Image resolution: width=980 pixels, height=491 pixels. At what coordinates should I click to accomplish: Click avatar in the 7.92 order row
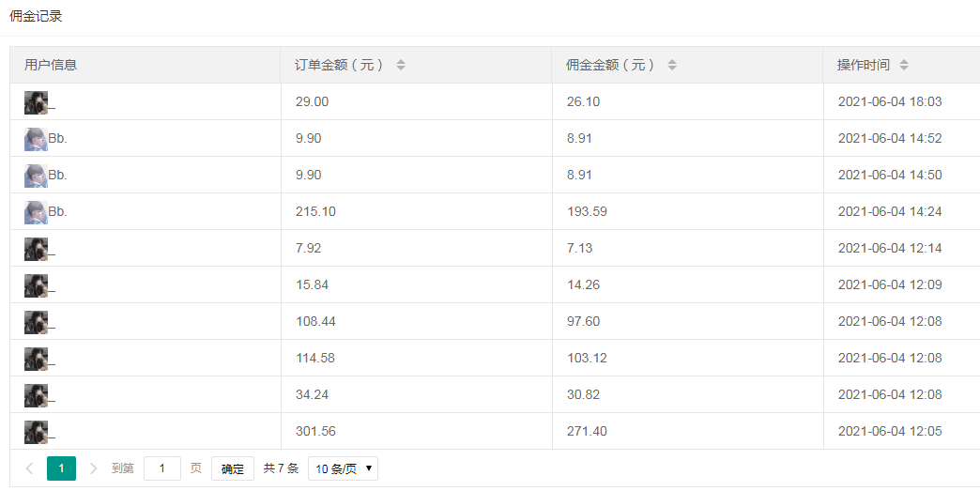coord(36,249)
